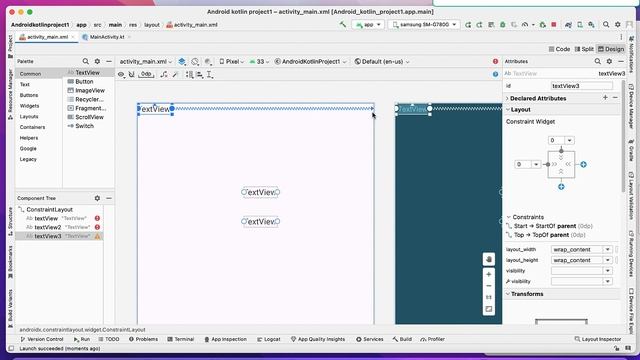Viewport: 640px width, 360px height.
Task: Click the Make Project hammer icon
Action: (342, 24)
